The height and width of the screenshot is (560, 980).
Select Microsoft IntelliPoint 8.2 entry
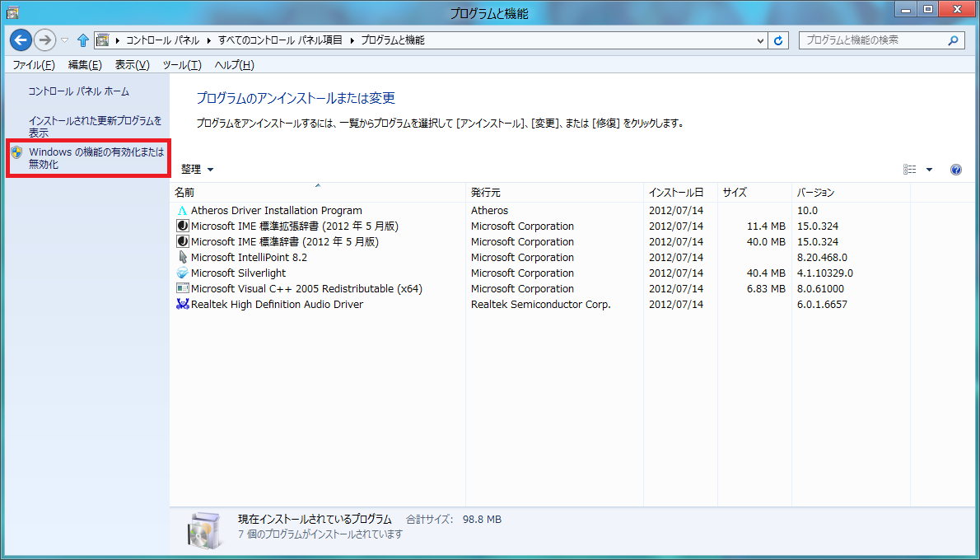(249, 258)
